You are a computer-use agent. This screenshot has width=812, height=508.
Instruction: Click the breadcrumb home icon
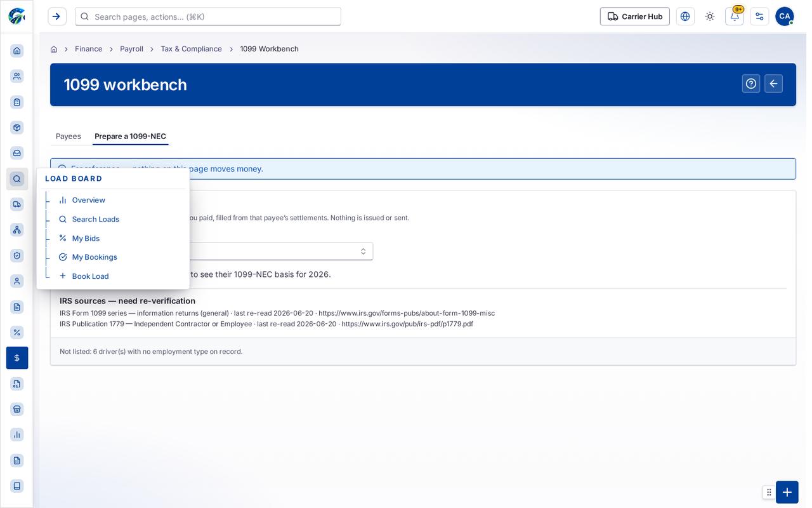(x=54, y=49)
